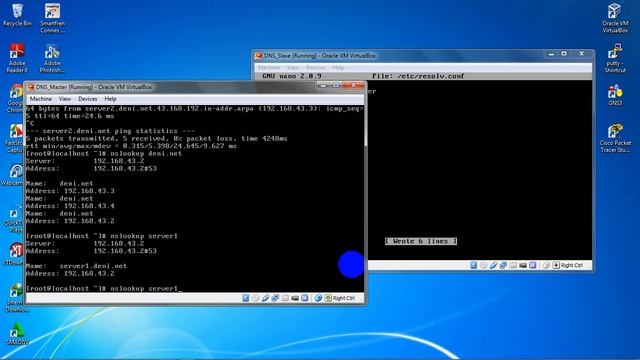
Task: Maximize the DNS_Master VirtualBox window
Action: [x=336, y=85]
